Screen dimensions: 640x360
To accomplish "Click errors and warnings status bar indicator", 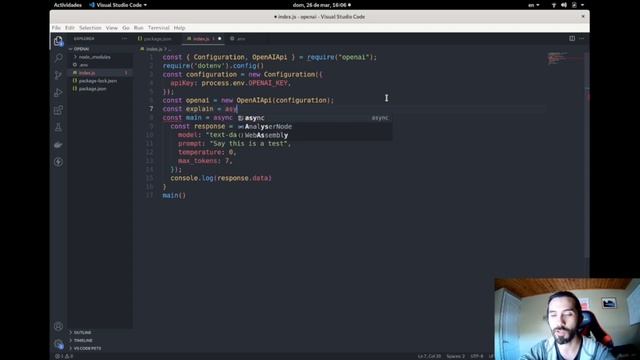I will pyautogui.click(x=64, y=356).
